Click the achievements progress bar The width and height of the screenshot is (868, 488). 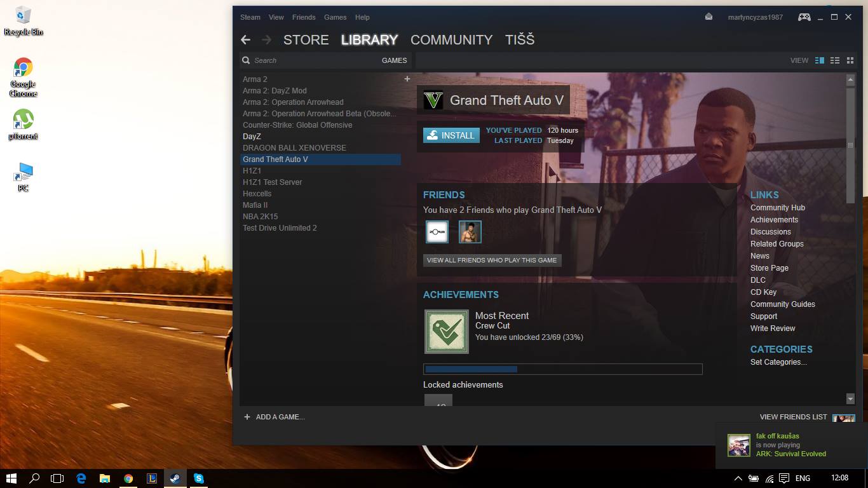[563, 369]
